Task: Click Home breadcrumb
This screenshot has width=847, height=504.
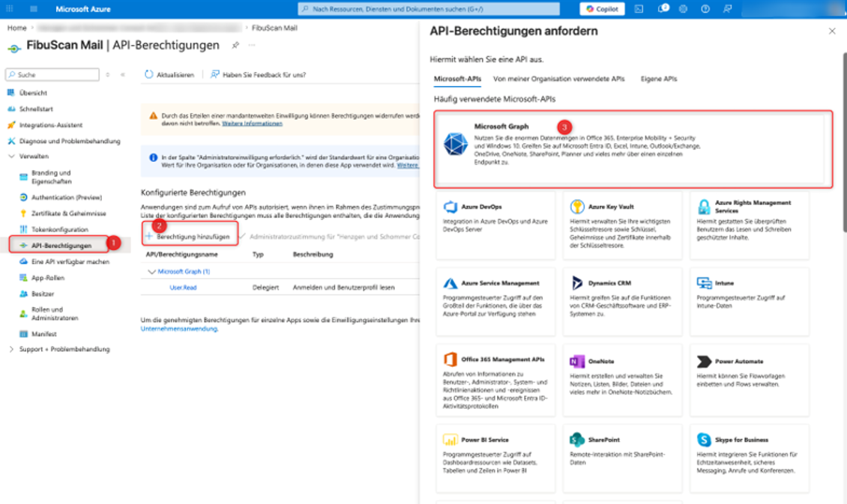Action: [16, 28]
